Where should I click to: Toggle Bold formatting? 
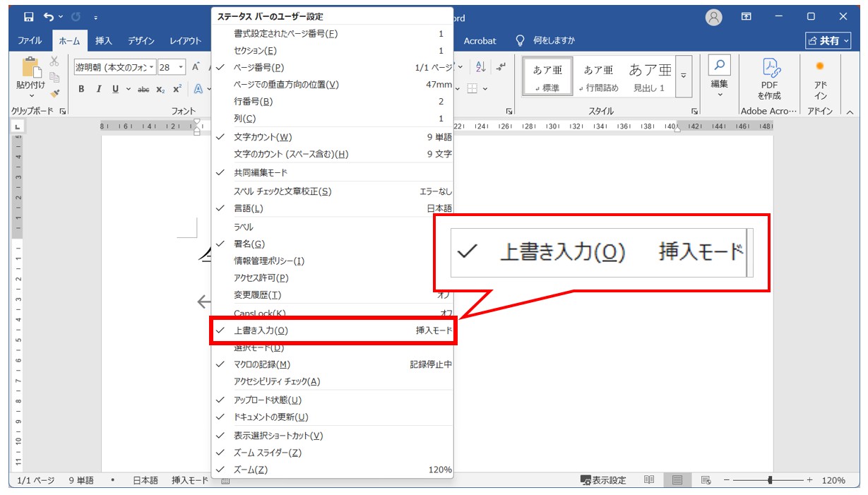click(x=81, y=89)
